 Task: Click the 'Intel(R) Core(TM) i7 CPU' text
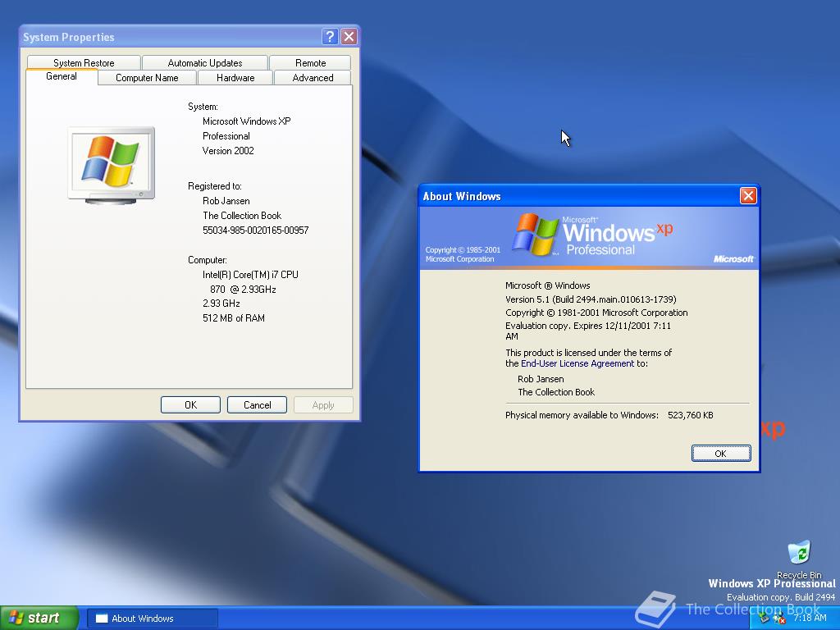pyautogui.click(x=250, y=275)
